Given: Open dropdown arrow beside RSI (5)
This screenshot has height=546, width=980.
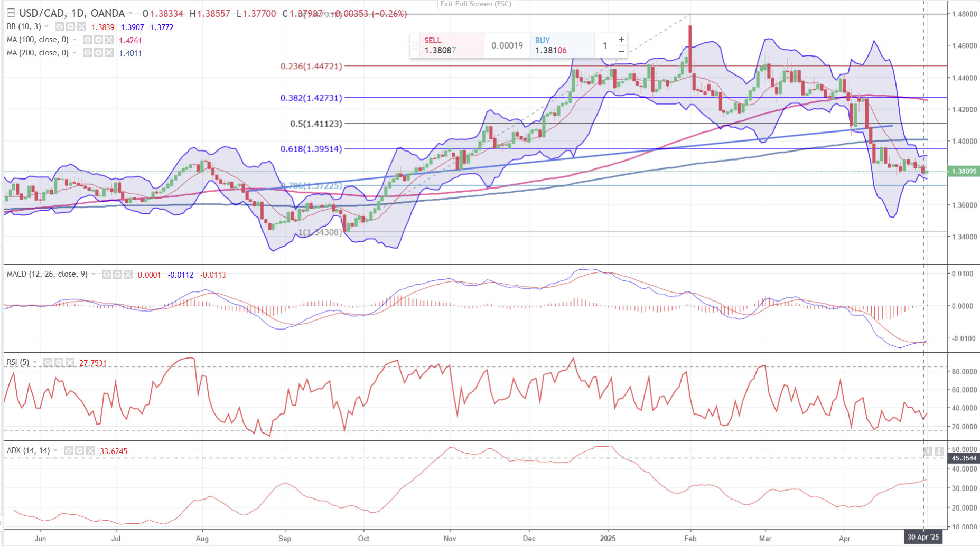Looking at the screenshot, I should point(35,363).
